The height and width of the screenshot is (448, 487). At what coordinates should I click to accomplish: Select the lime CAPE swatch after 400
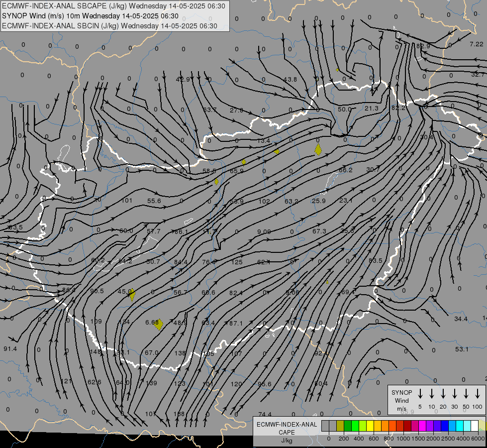pos(363,426)
